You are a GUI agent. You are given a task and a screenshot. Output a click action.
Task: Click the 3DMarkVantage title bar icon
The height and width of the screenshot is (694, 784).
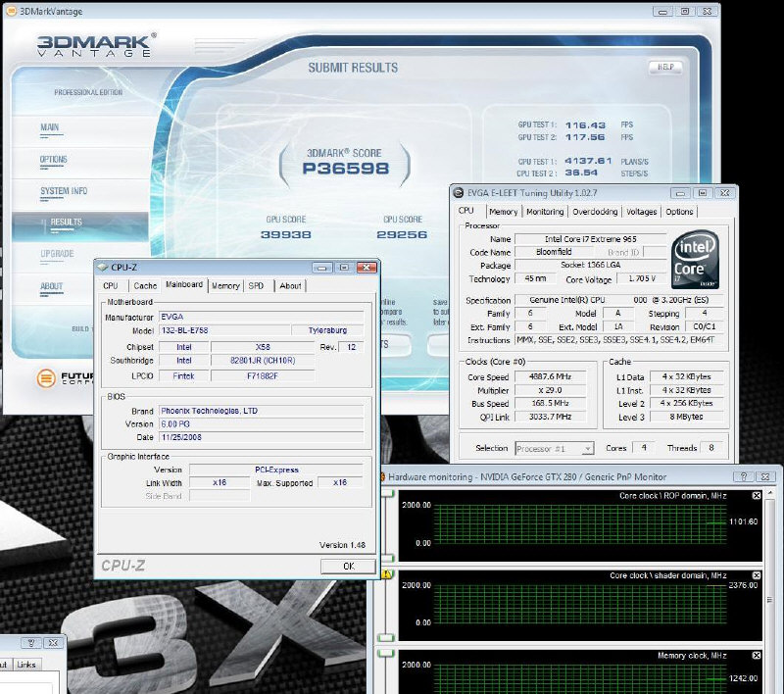pyautogui.click(x=11, y=11)
